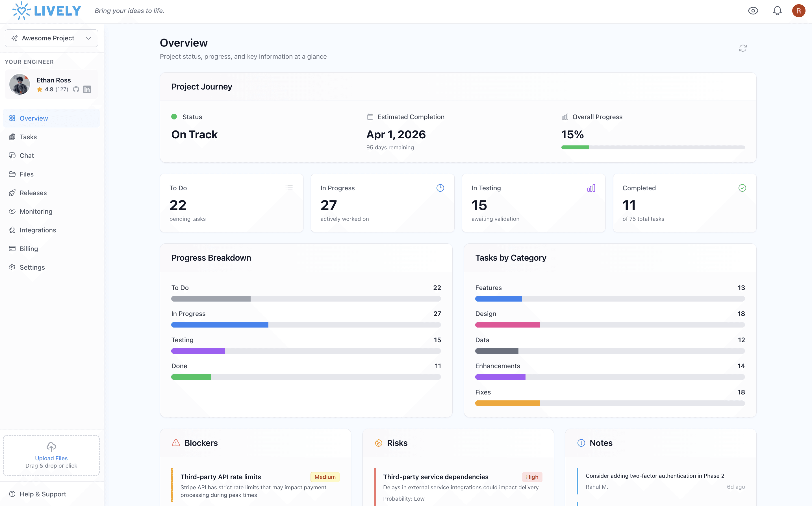Click the chevron arrow in project selector
Image resolution: width=812 pixels, height=506 pixels.
88,38
